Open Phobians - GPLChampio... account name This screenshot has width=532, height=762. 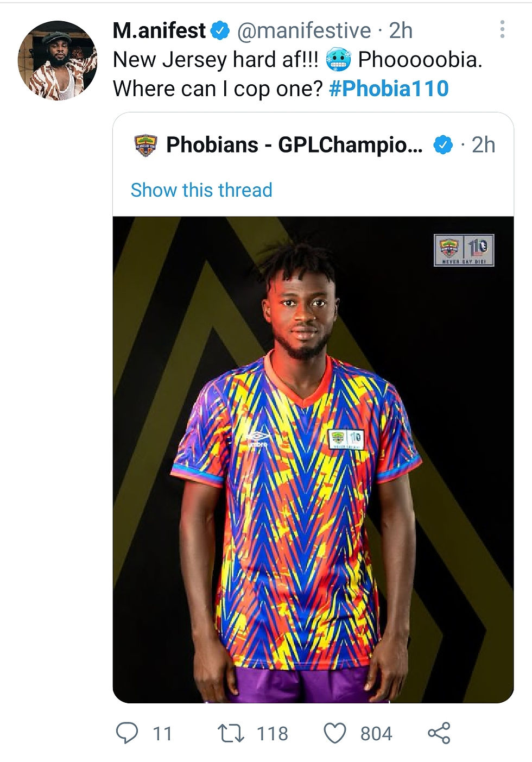[294, 145]
